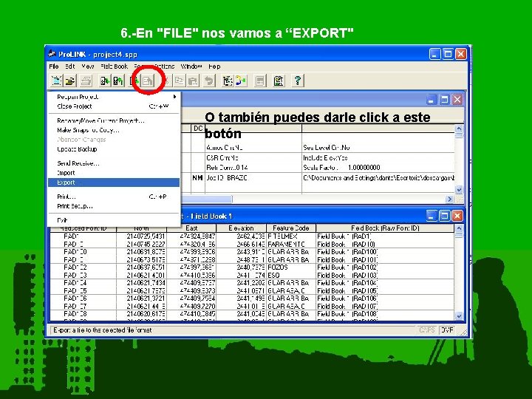Viewport: 532px width, 399px height.
Task: Click the dotted selection grid toolbar icon
Action: tap(228, 81)
